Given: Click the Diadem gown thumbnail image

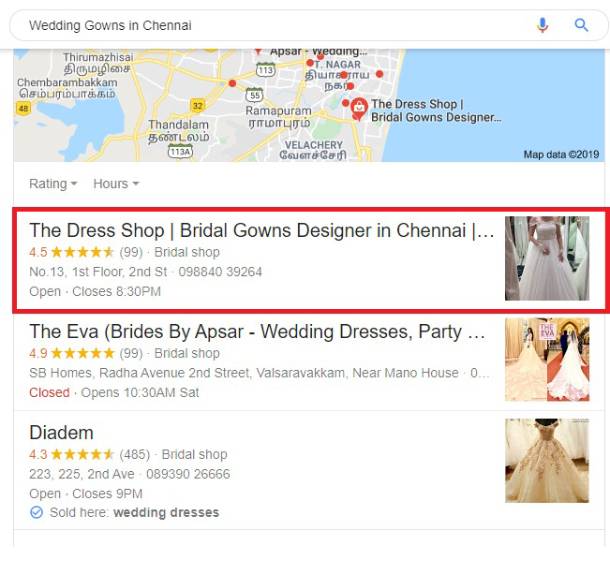Looking at the screenshot, I should pyautogui.click(x=547, y=461).
